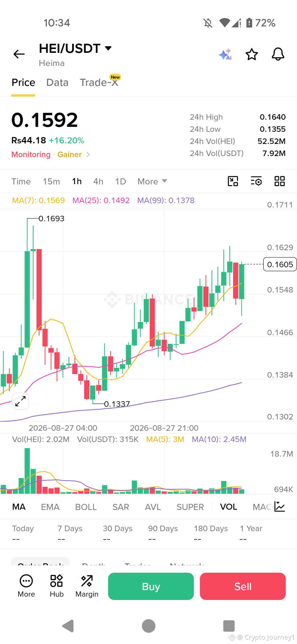Tap the muted notifications status icon
The image size is (297, 644).
(x=208, y=23)
